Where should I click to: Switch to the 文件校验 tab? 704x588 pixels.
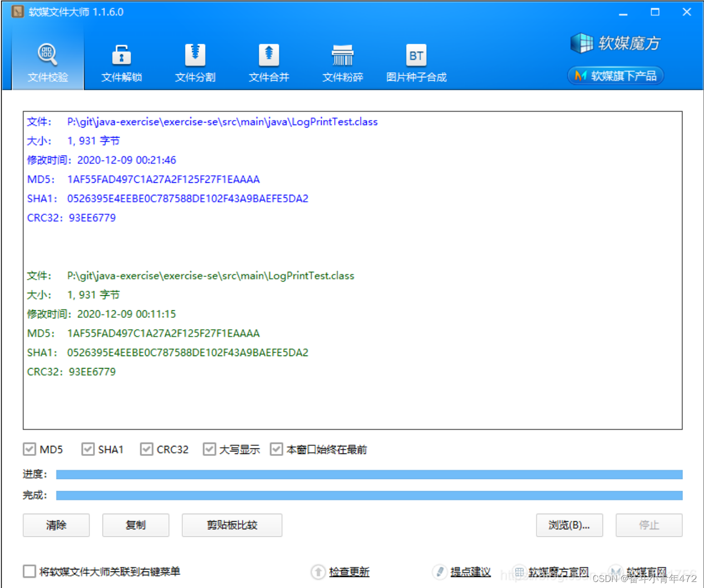47,61
